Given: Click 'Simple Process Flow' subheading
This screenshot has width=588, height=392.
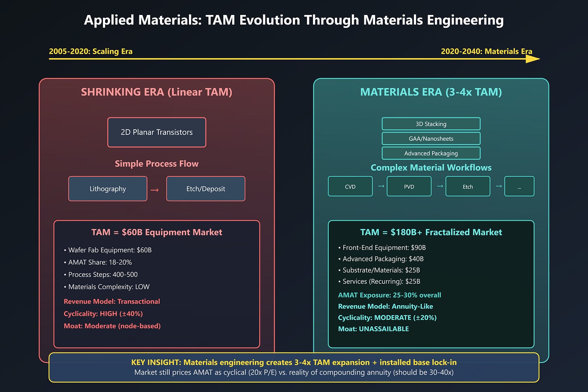Looking at the screenshot, I should point(157,164).
